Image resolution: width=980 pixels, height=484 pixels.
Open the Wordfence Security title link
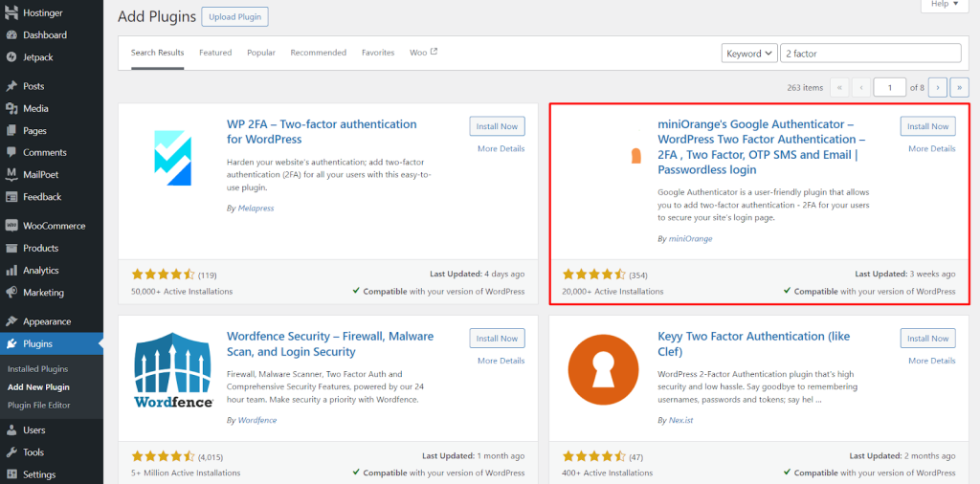coord(330,344)
